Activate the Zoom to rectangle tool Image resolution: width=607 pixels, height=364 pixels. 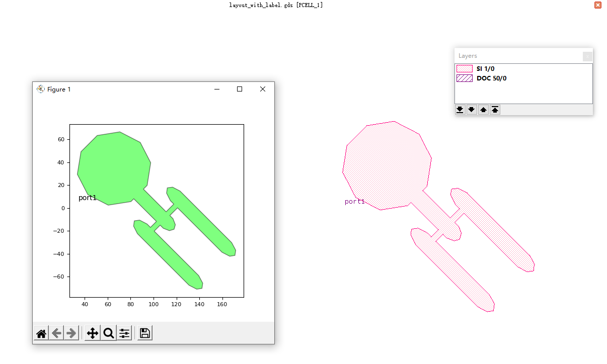pos(108,333)
